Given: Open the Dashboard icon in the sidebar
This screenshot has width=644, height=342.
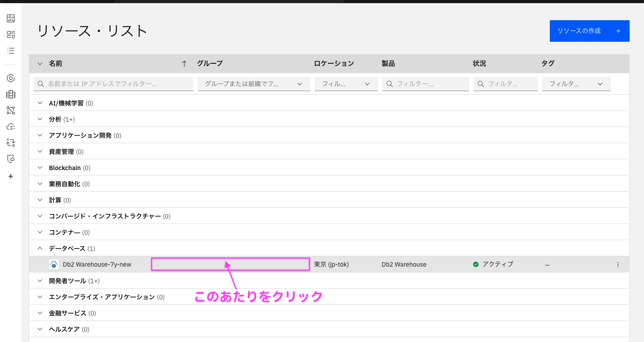Looking at the screenshot, I should click(x=11, y=18).
